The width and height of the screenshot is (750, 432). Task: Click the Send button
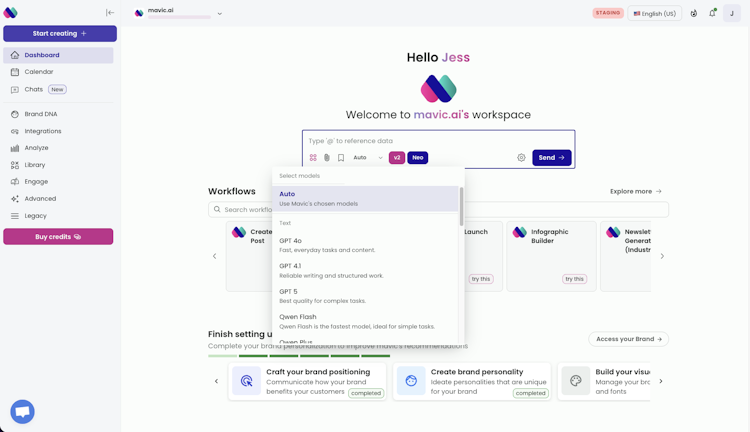point(551,157)
